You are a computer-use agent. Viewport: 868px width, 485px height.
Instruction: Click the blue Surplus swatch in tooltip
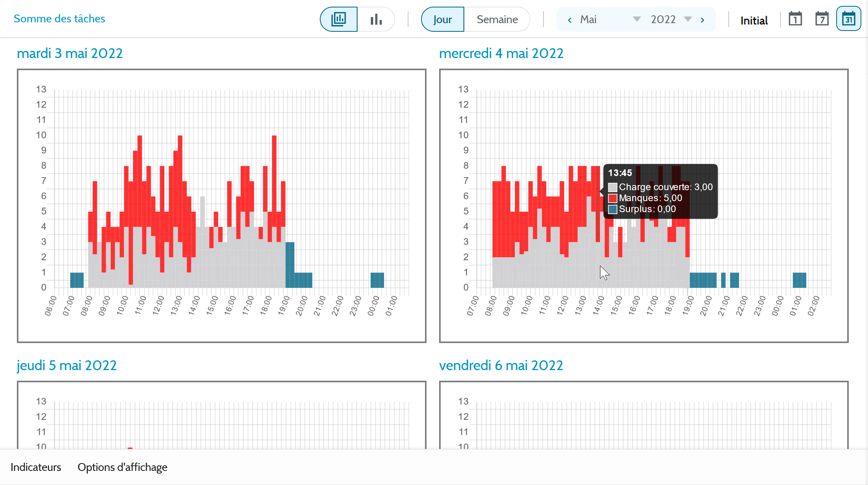pos(613,209)
